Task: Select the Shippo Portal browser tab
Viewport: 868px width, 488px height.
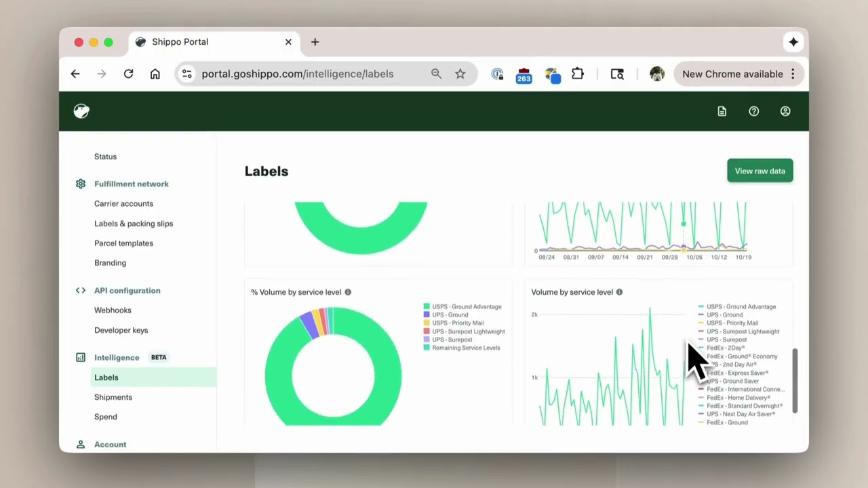Action: pos(214,42)
